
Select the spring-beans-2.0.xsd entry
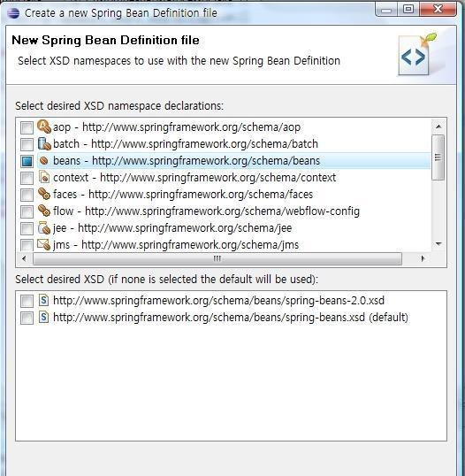tap(218, 301)
